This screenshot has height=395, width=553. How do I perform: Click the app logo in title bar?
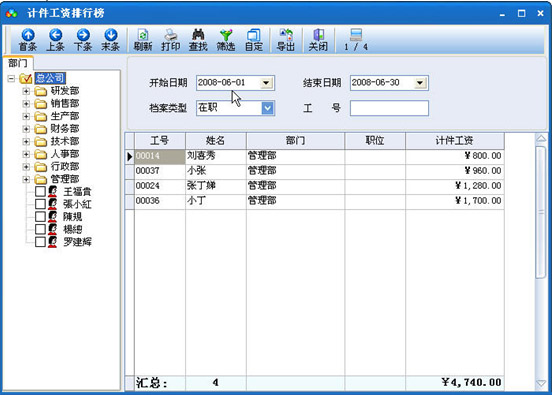tap(12, 13)
